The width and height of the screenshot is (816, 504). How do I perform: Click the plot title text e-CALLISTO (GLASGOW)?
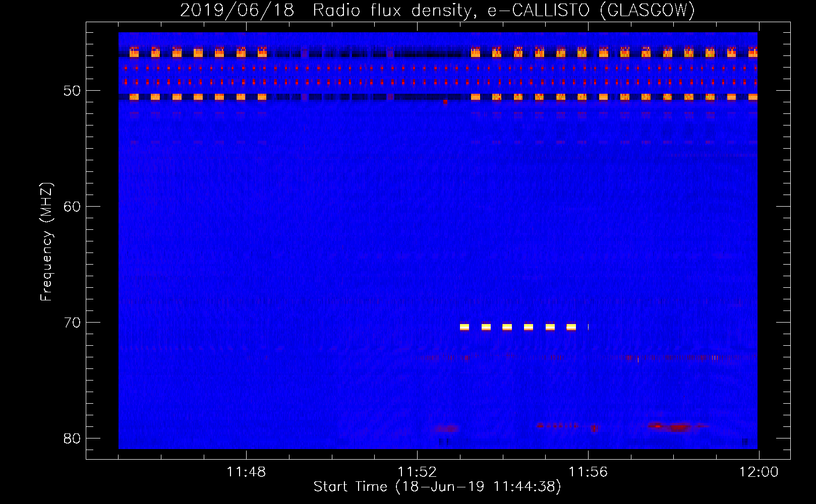point(591,10)
